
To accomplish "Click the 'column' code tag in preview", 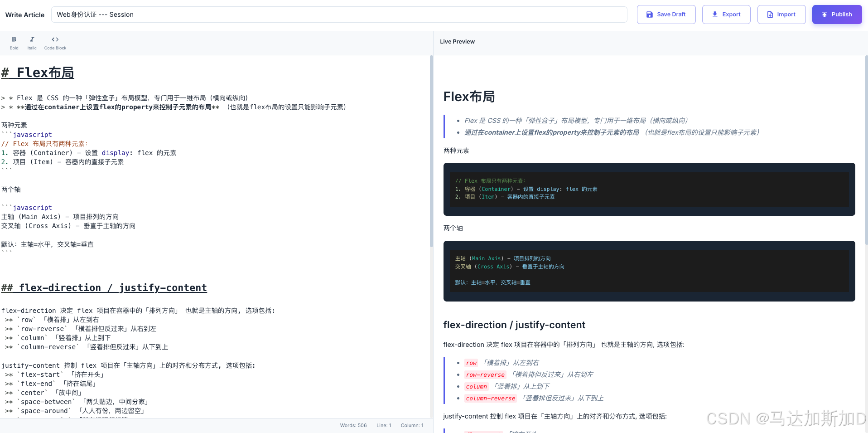I will point(477,387).
